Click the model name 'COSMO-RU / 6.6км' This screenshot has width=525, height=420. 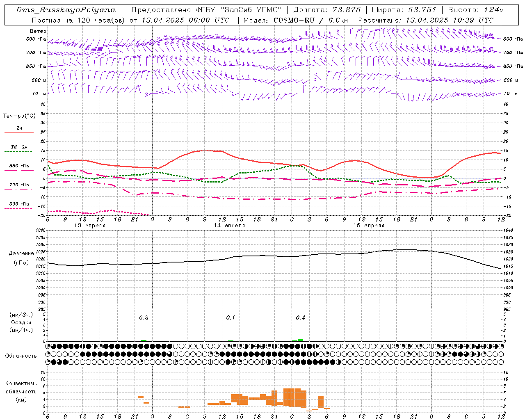click(x=311, y=20)
